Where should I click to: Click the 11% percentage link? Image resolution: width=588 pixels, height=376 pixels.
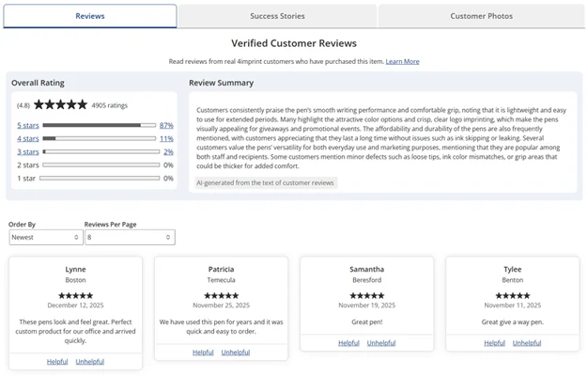click(x=166, y=139)
